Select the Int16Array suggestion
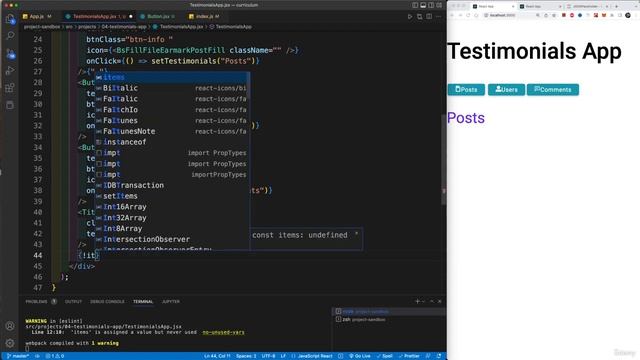The height and width of the screenshot is (360, 640). [172, 207]
